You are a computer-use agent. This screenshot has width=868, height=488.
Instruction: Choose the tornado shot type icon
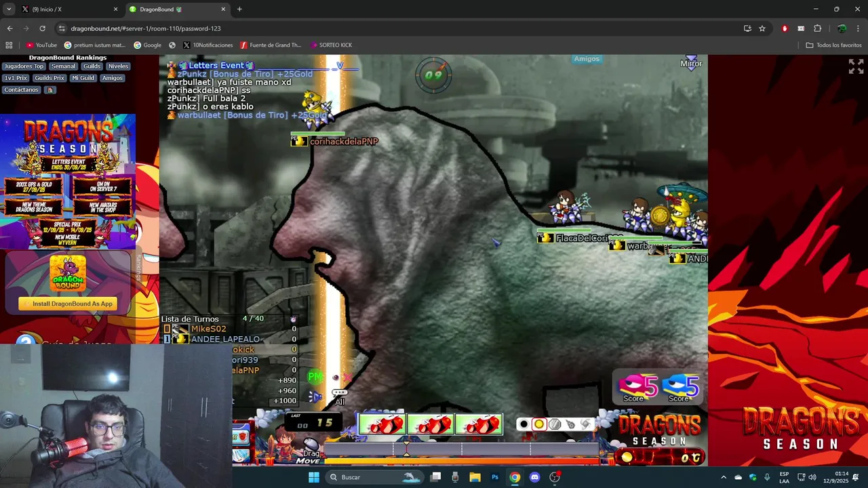click(x=585, y=424)
